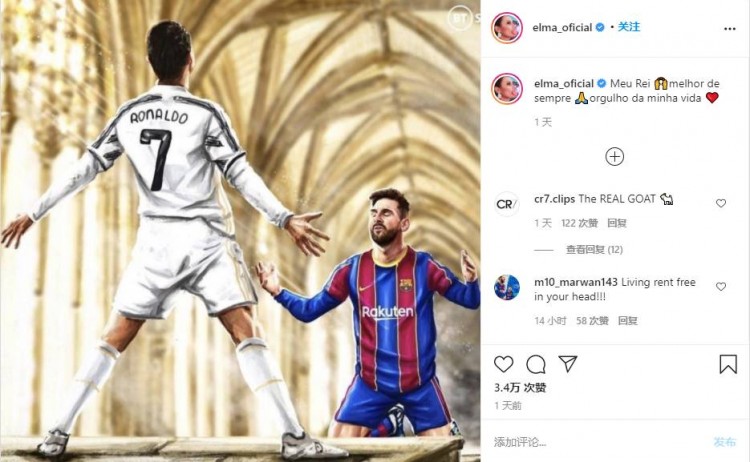Open m10_marwan143 profile avatar

click(x=507, y=287)
